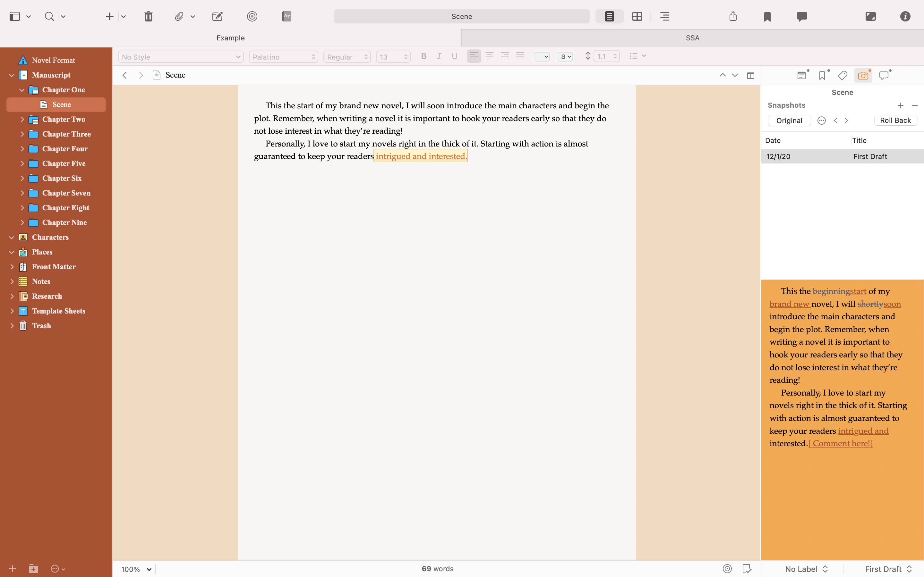Open the Keywords tag icon in the inspector
This screenshot has height=577, width=924.
pos(842,75)
